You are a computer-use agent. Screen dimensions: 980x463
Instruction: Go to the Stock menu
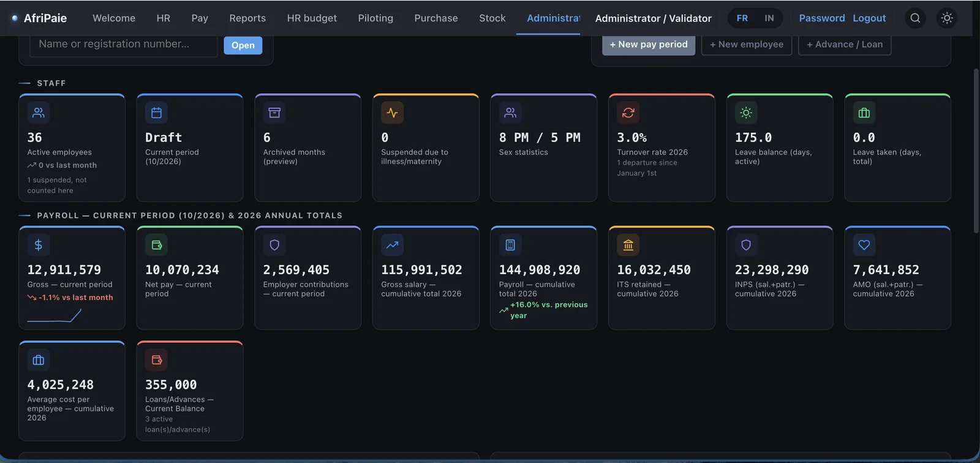tap(492, 18)
